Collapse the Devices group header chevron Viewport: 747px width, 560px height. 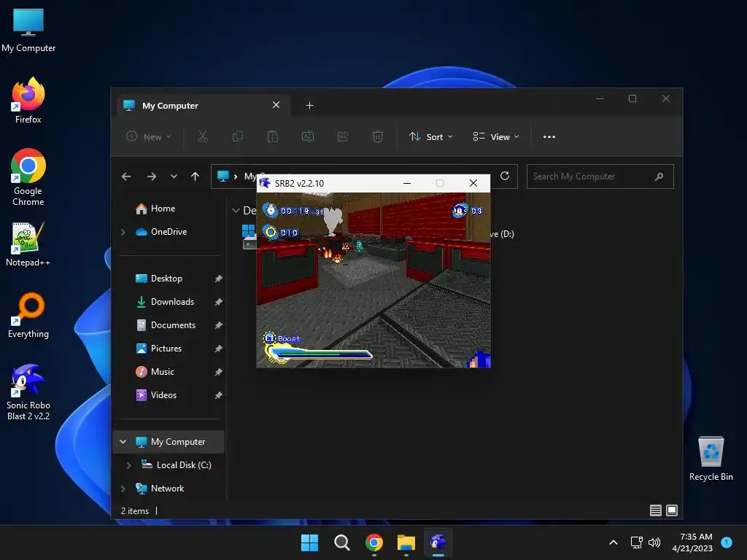click(236, 211)
